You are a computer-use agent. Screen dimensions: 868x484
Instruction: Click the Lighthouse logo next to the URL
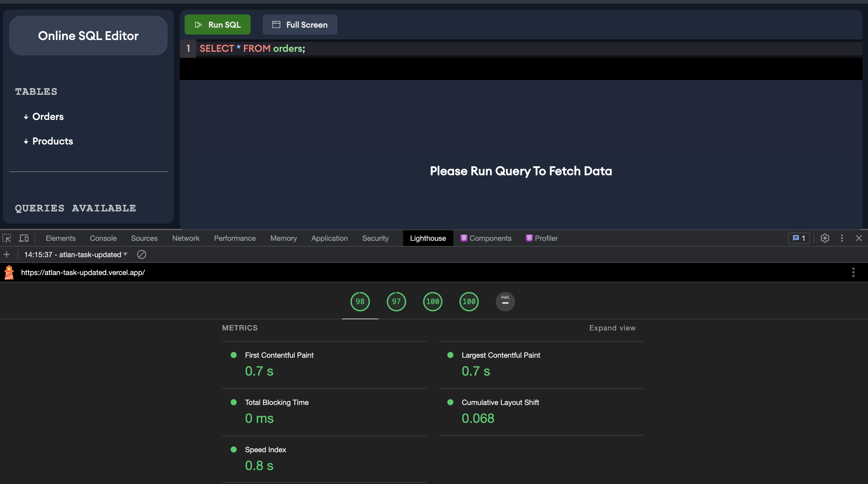point(9,273)
